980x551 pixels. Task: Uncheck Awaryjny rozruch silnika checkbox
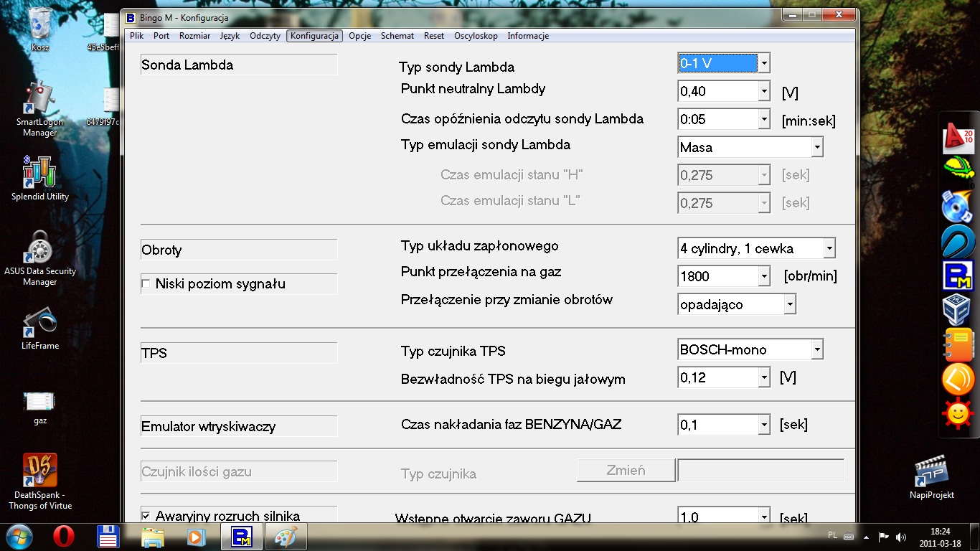click(146, 516)
